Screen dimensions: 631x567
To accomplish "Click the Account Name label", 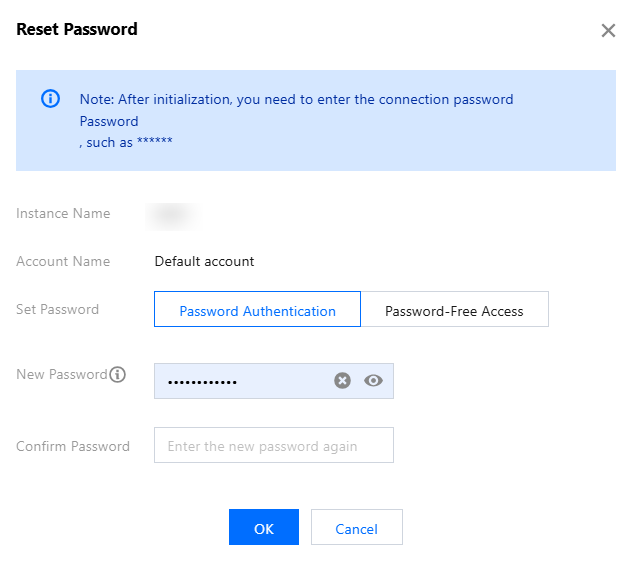I will click(63, 262).
